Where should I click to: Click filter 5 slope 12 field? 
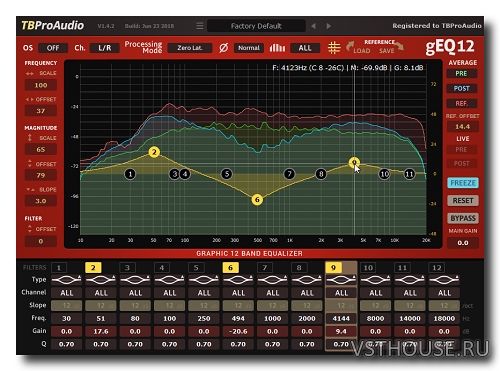204,305
